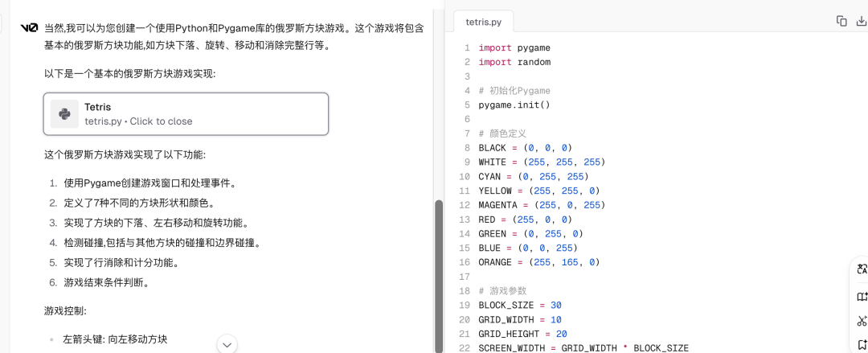Click the MAGENTA color definition line
The width and height of the screenshot is (868, 353).
(542, 205)
